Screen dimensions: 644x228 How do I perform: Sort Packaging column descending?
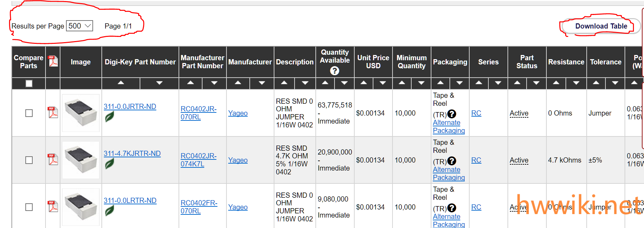[x=459, y=83]
